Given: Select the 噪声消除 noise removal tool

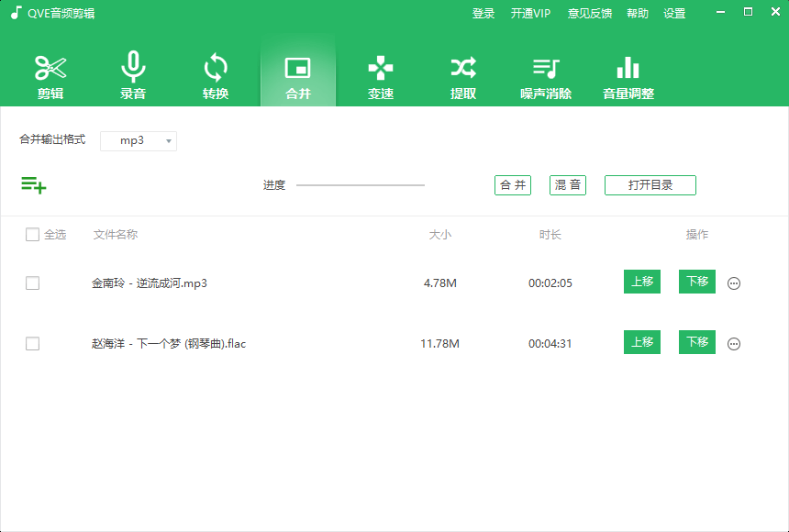Looking at the screenshot, I should coord(545,73).
